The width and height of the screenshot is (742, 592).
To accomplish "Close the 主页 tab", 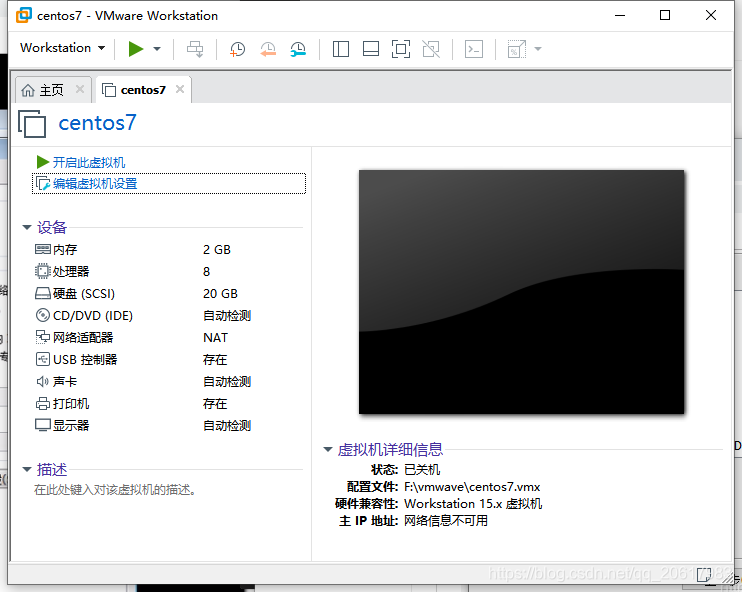I will click(x=80, y=89).
